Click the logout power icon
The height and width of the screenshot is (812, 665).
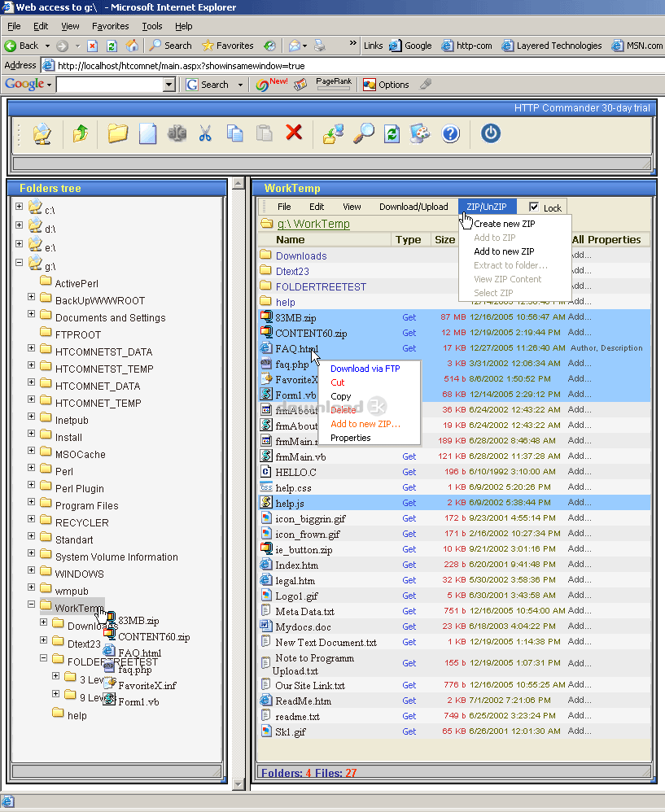491,133
